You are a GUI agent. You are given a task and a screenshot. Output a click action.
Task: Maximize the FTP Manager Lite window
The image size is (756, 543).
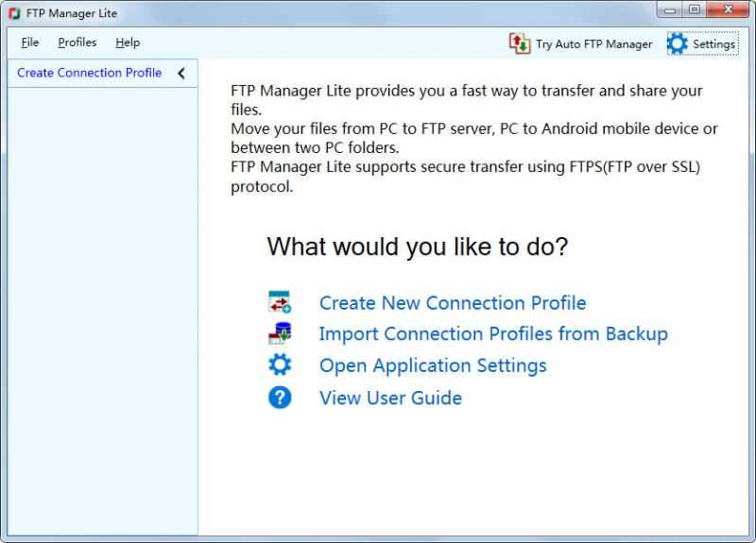click(x=695, y=9)
